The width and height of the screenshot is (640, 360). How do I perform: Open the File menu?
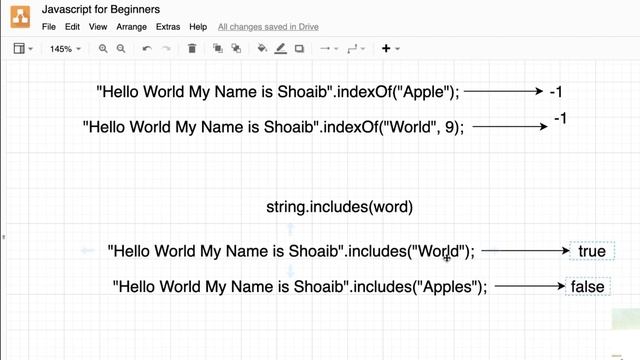tap(49, 27)
